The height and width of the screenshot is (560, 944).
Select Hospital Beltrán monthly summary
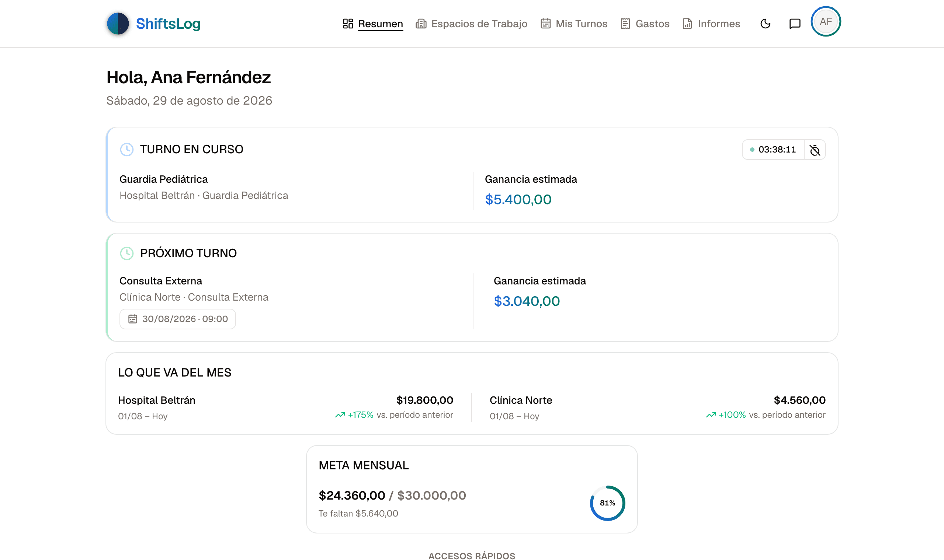(x=285, y=407)
